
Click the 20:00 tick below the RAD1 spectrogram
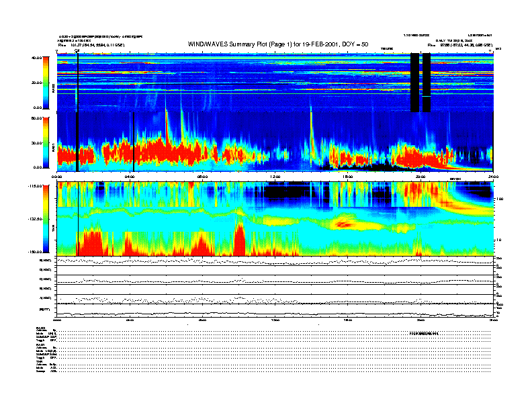pos(420,177)
